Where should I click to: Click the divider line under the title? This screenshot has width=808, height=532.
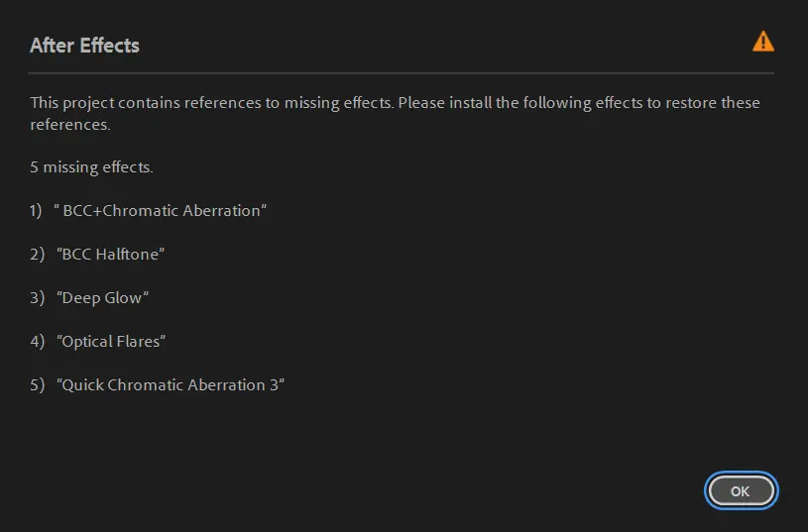pos(401,73)
